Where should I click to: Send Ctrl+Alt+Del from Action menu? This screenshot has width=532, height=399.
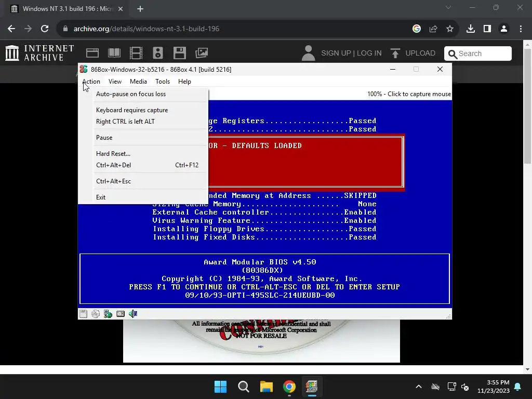tap(150, 165)
